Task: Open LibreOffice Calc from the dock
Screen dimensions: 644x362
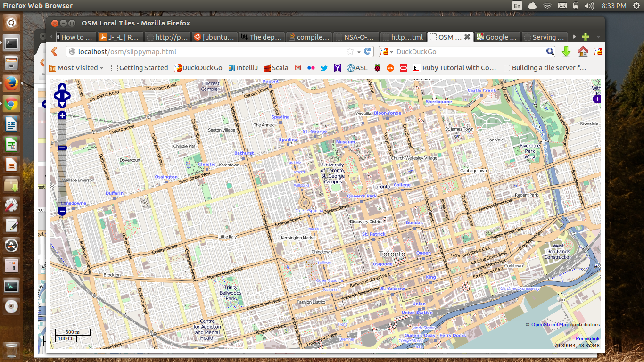Action: click(x=11, y=145)
